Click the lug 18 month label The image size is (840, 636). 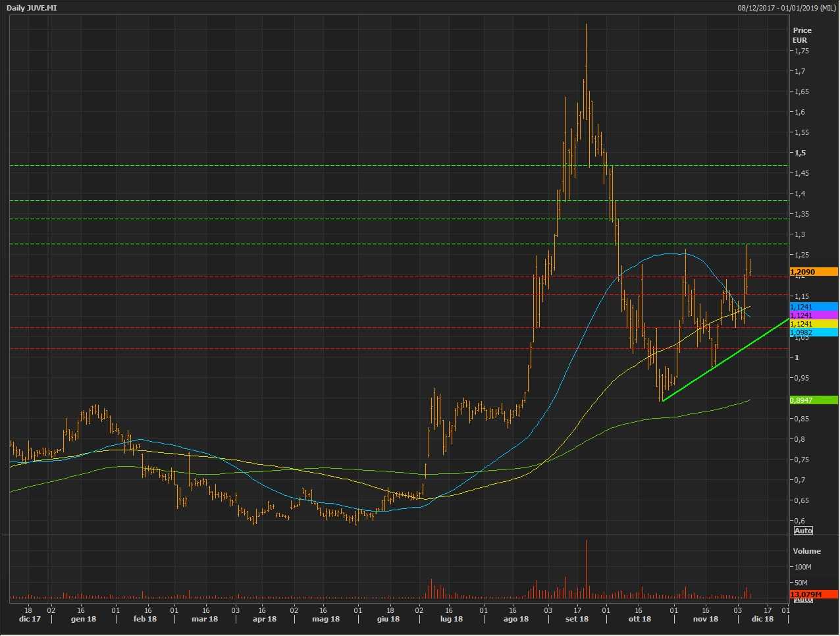451,619
